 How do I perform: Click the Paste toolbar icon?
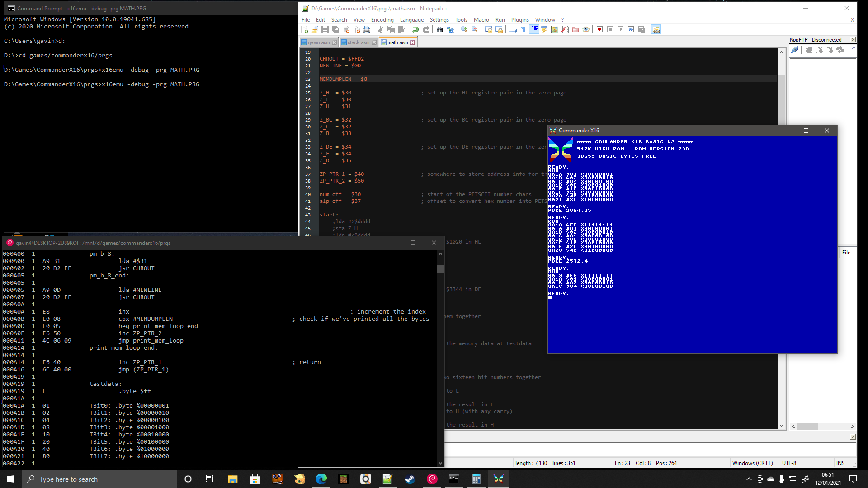pos(401,29)
